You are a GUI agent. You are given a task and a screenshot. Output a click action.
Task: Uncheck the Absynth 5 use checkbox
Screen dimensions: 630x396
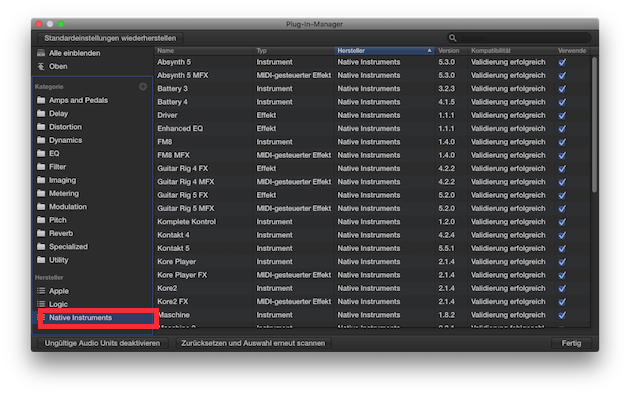[x=562, y=62]
